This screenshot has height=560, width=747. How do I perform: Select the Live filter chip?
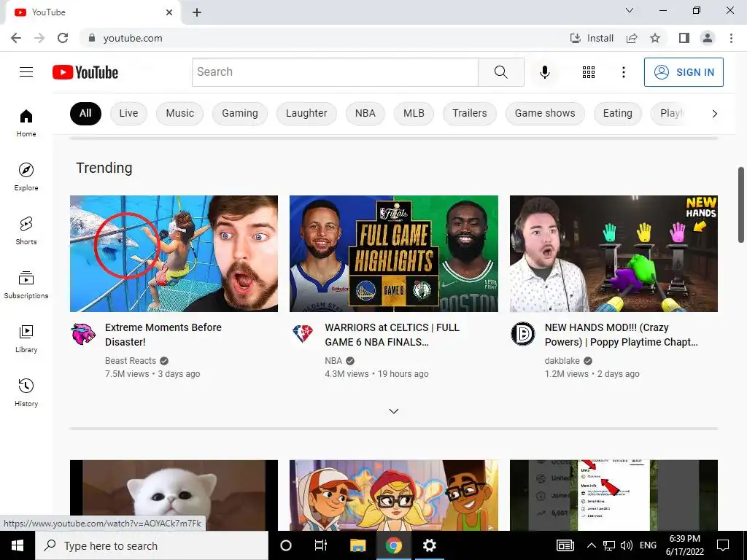128,113
